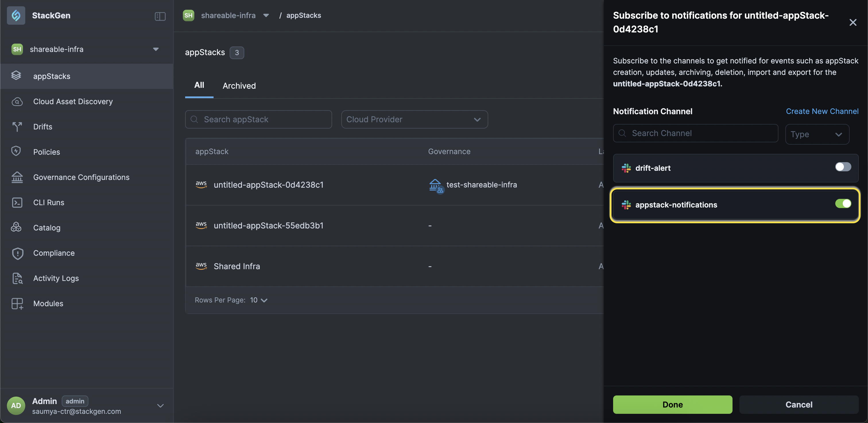Click test-shareable-infra governance name
The image size is (868, 423).
482,185
